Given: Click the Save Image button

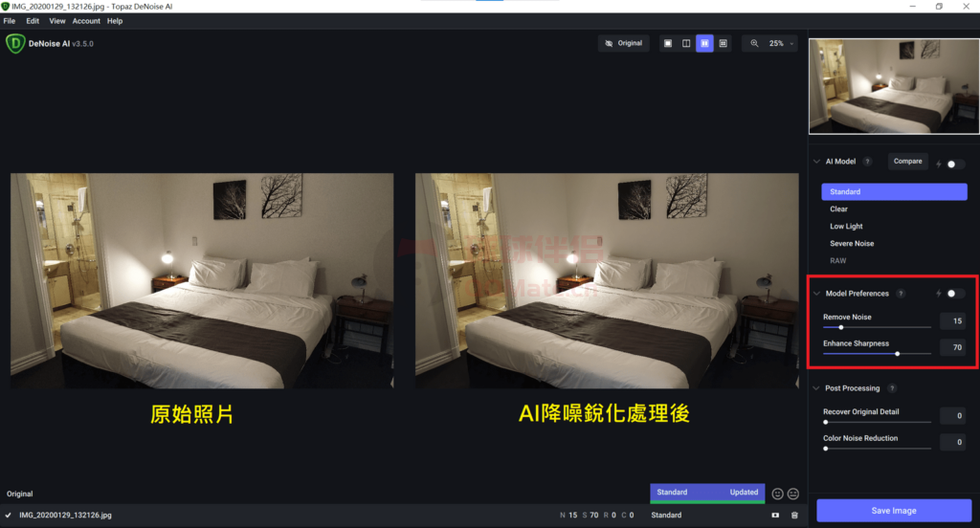Looking at the screenshot, I should 893,511.
